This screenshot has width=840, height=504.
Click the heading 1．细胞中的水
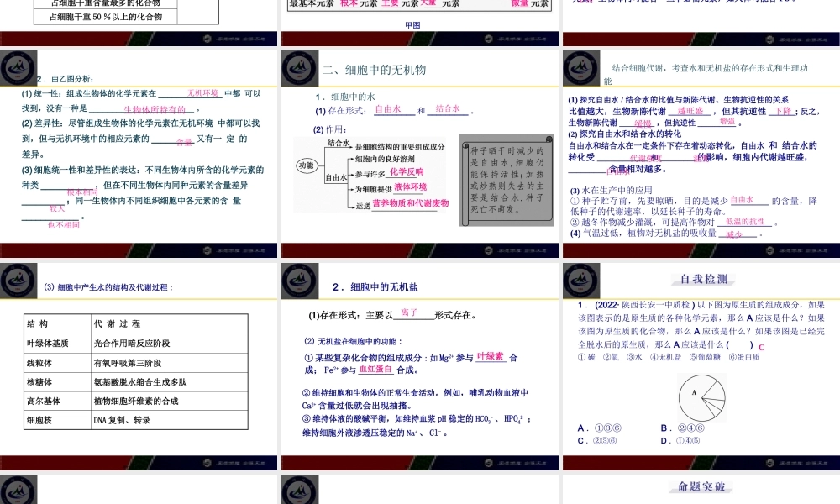(345, 97)
